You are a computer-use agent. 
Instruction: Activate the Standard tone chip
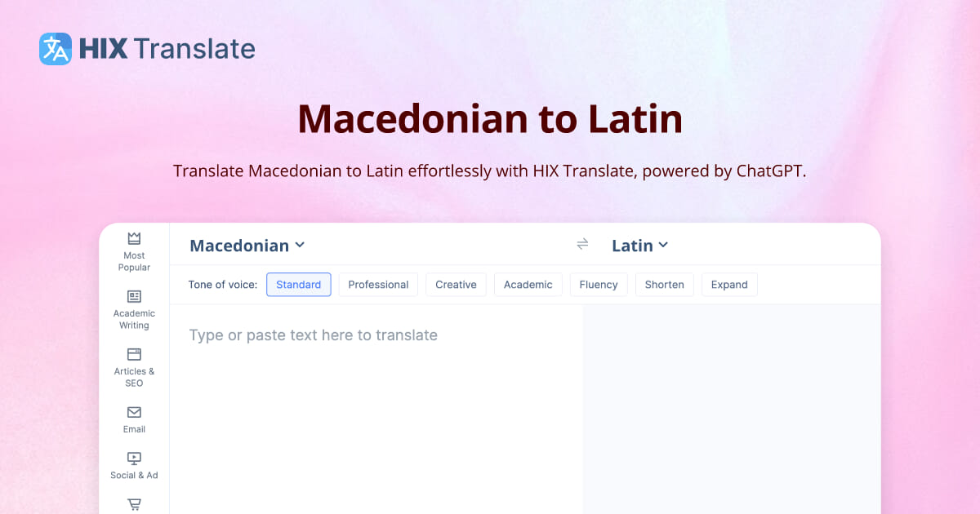click(298, 284)
